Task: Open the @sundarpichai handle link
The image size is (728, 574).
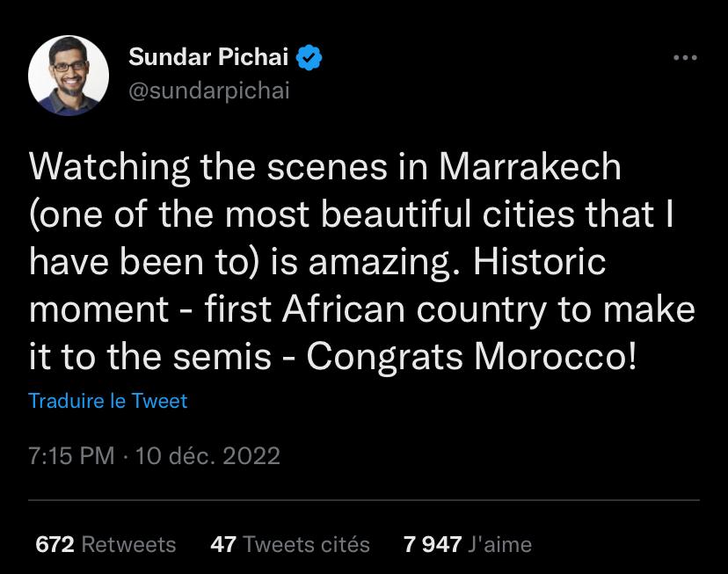Action: pyautogui.click(x=208, y=91)
